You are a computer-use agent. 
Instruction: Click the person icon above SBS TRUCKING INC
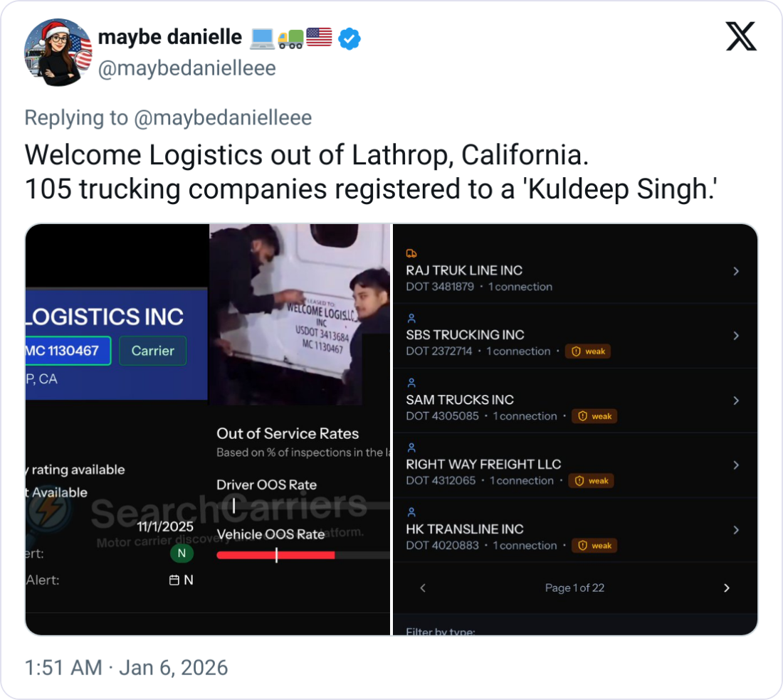coord(411,318)
